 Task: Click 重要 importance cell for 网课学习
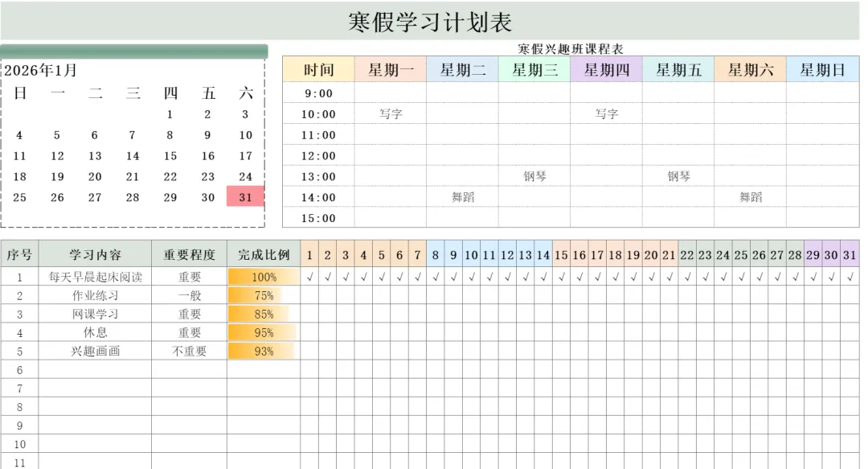click(x=190, y=314)
